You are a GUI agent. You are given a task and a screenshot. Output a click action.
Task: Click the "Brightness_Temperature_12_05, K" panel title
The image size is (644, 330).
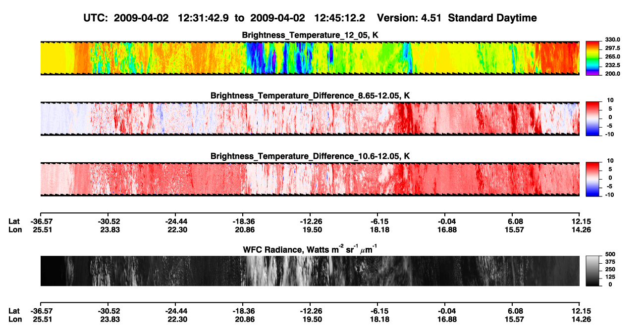pos(310,35)
